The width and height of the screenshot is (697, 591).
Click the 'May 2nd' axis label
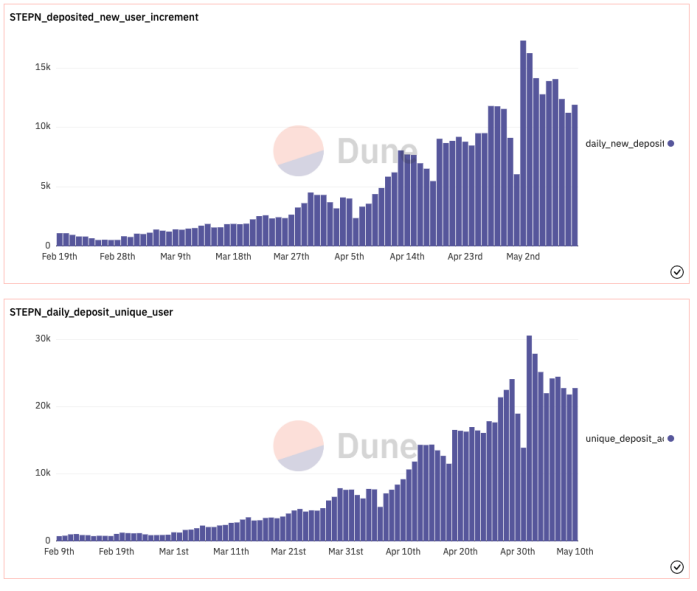(x=523, y=257)
